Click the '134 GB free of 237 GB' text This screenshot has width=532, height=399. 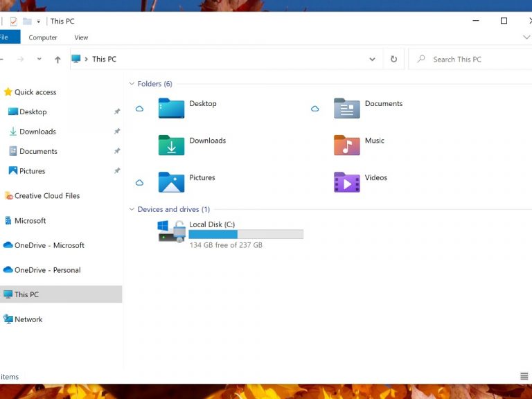(x=226, y=245)
